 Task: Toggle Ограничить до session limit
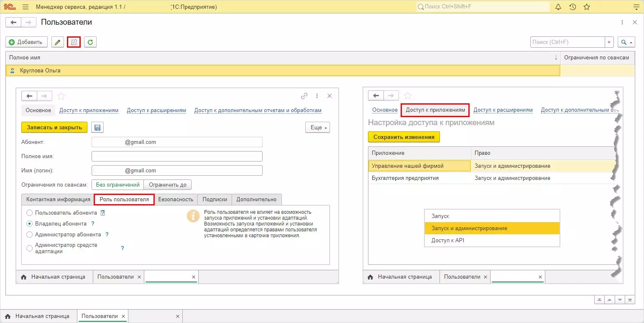click(x=168, y=185)
